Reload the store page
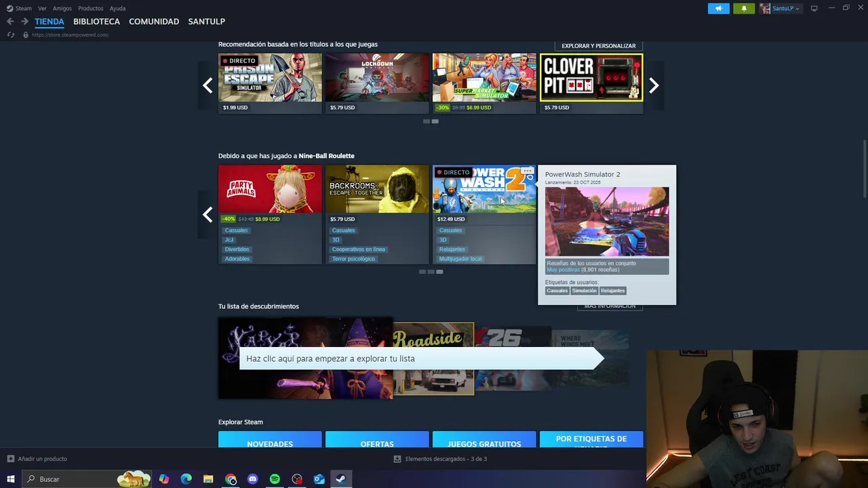 coord(10,35)
